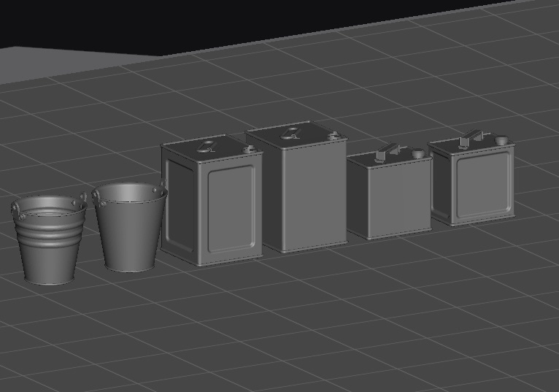Select the tallest plain-sided can model

point(296,187)
